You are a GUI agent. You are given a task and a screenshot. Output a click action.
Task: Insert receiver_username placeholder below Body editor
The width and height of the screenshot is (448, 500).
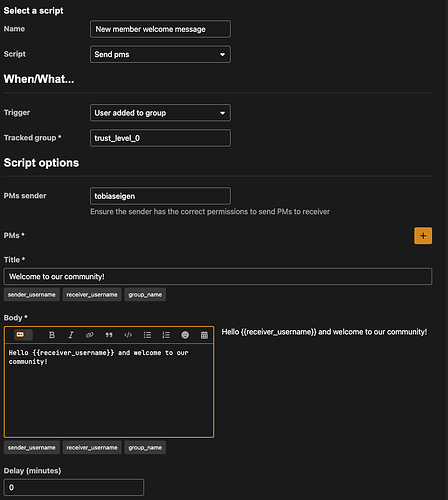point(92,448)
